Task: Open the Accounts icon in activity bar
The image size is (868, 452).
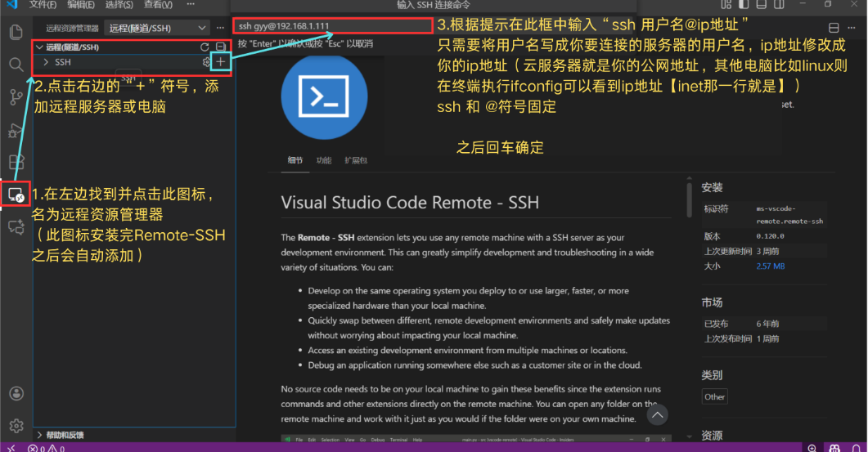Action: tap(16, 393)
